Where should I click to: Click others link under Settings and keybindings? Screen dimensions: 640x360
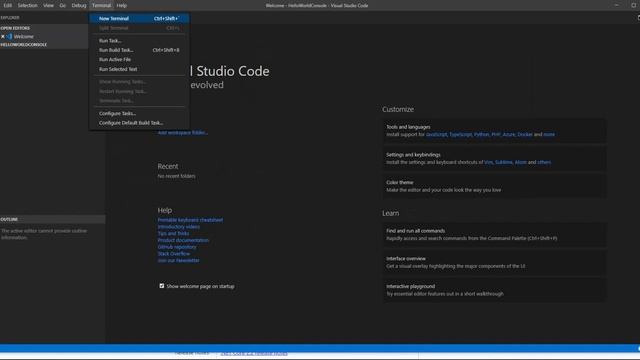click(544, 162)
